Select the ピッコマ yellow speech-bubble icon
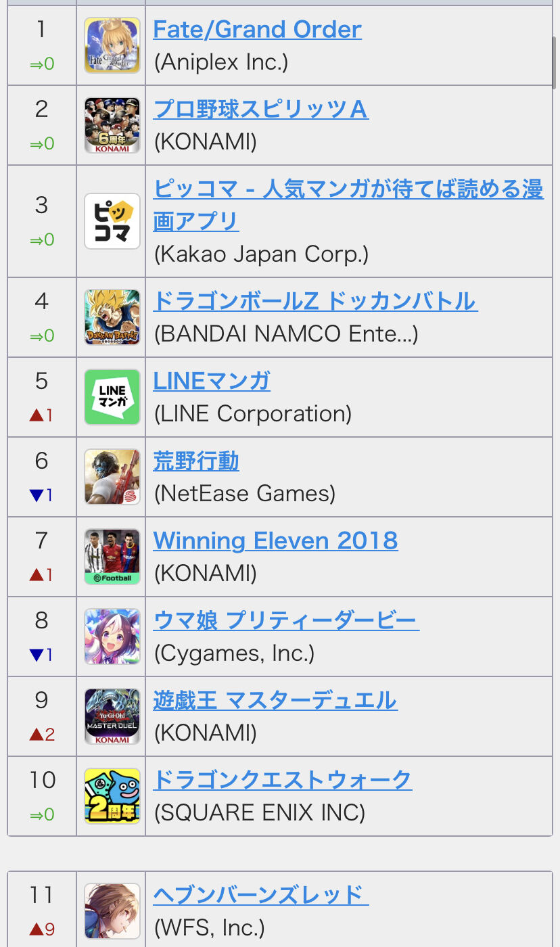560x947 pixels. click(x=112, y=221)
